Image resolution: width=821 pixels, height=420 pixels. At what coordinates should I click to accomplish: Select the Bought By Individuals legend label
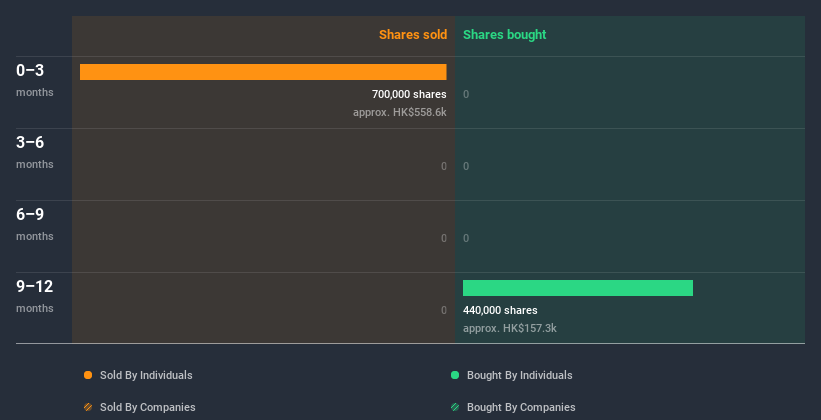point(519,375)
